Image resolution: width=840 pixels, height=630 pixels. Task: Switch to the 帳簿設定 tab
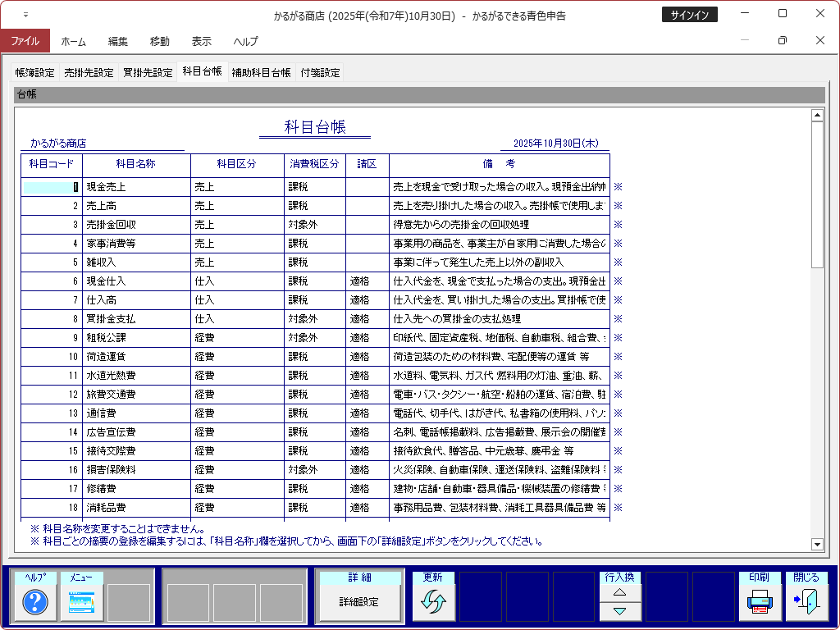click(x=35, y=72)
